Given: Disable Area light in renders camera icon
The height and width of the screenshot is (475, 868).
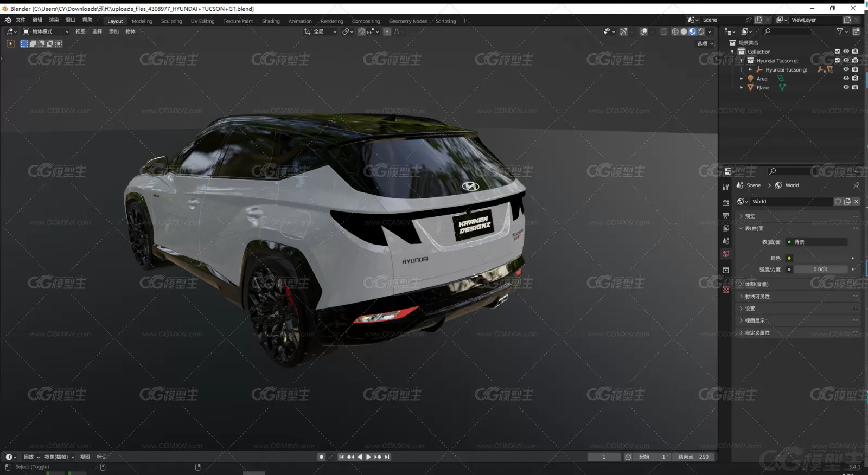Looking at the screenshot, I should 856,78.
